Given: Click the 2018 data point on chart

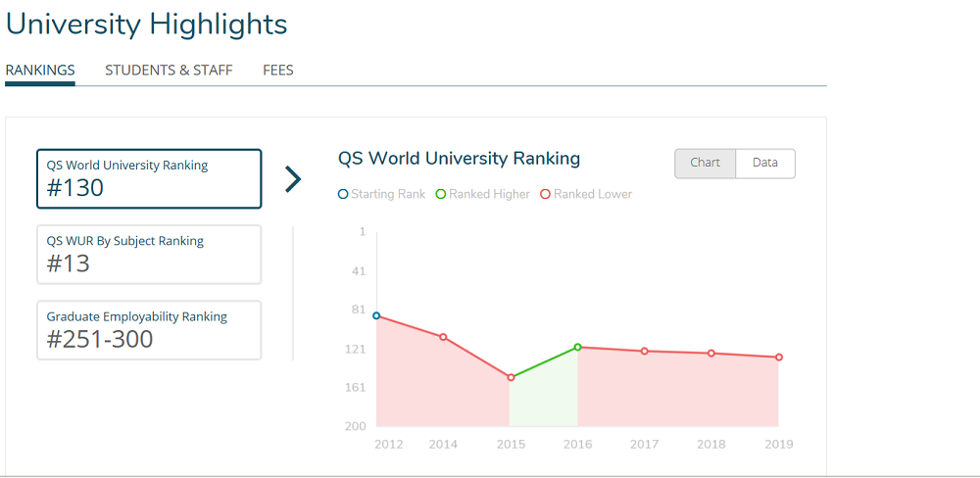Looking at the screenshot, I should 711,353.
